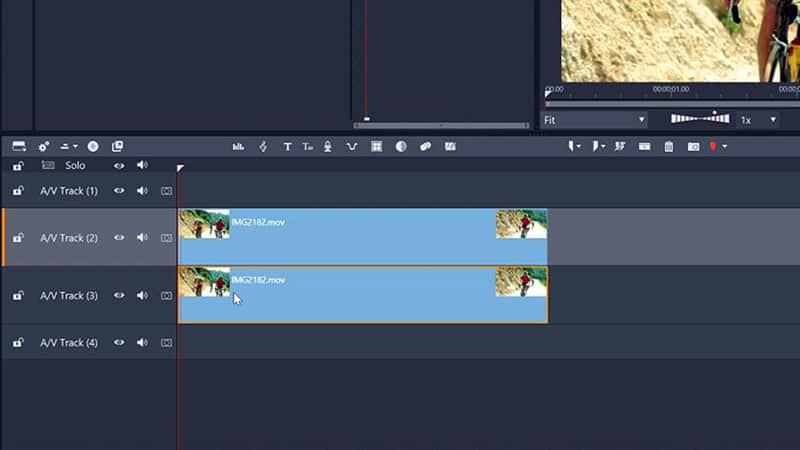
Task: Click monitor icon on A/V Track (4)
Action: [167, 343]
